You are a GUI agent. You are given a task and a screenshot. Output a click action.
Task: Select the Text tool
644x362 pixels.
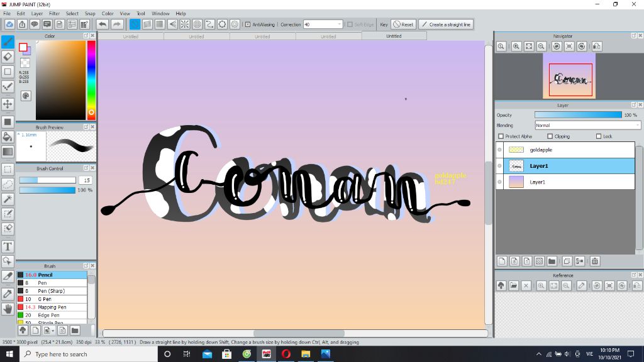click(x=8, y=246)
